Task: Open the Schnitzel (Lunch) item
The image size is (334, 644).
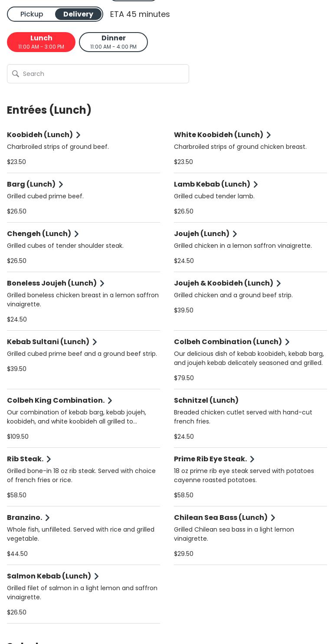Action: (206, 400)
